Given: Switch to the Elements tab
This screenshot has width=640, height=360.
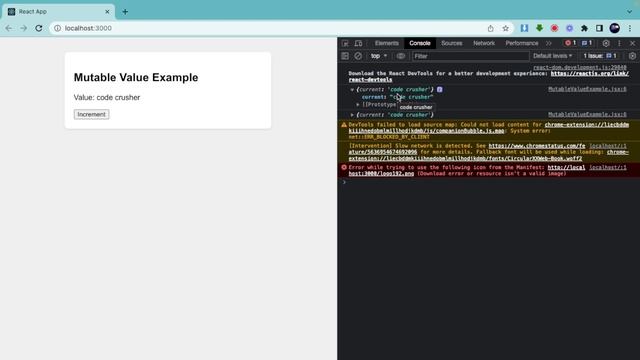Looking at the screenshot, I should (x=387, y=43).
